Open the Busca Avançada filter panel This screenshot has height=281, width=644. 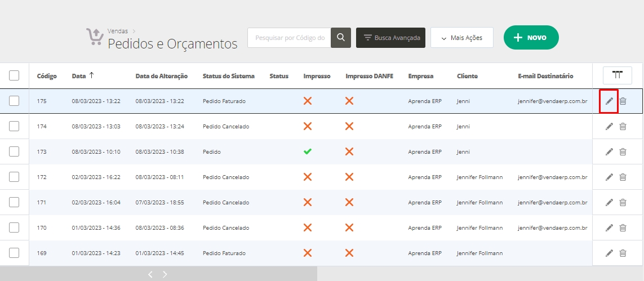(390, 38)
